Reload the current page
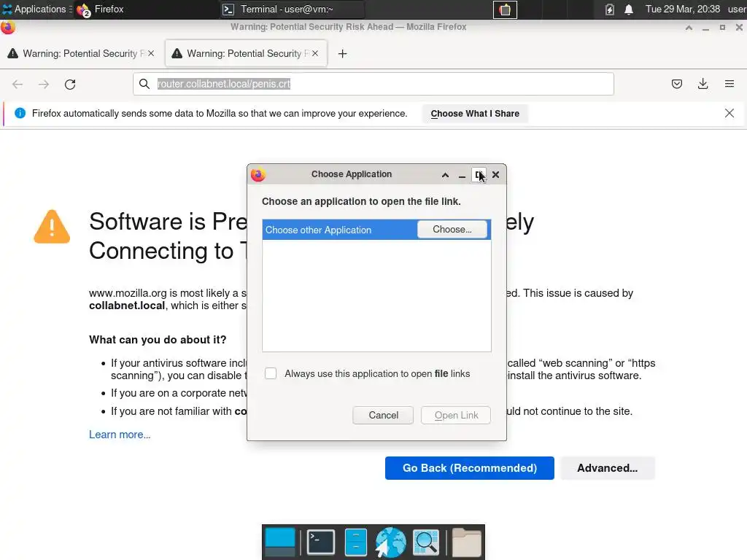 (70, 85)
